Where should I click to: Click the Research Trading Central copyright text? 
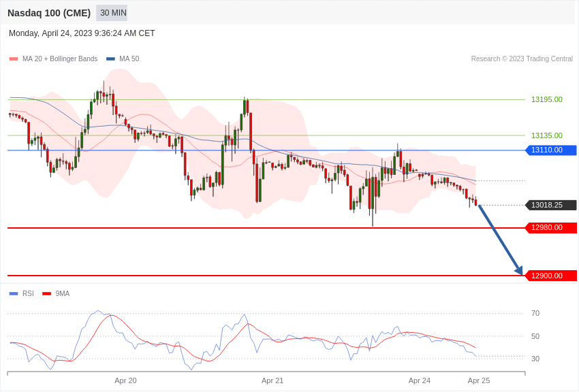[x=522, y=59]
